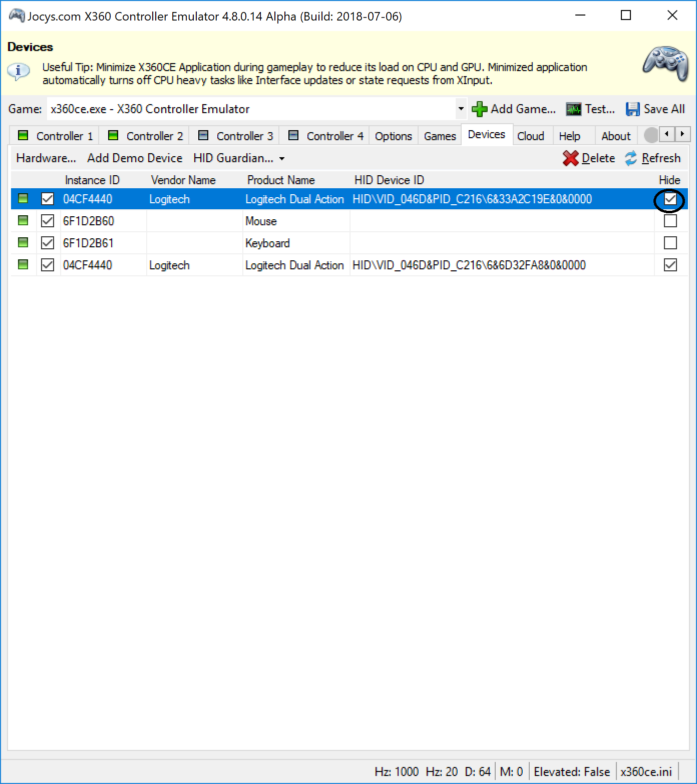Toggle Hide checkbox for Mouse row

click(x=670, y=221)
